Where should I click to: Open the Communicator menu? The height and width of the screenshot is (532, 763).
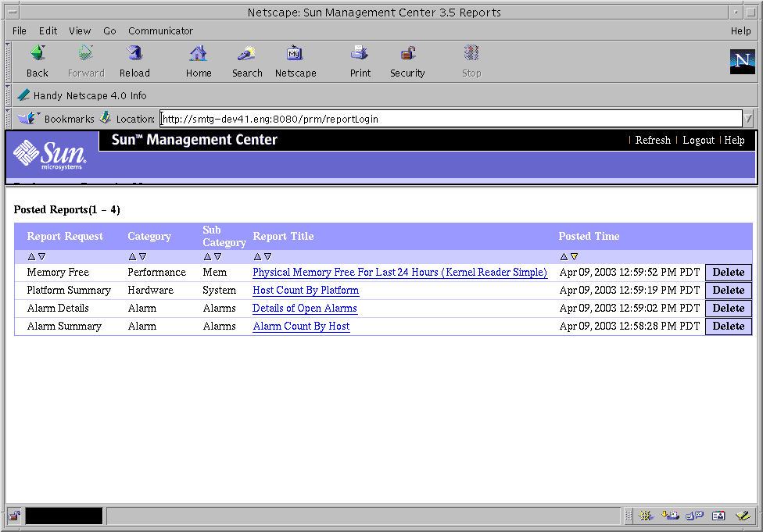tap(160, 31)
